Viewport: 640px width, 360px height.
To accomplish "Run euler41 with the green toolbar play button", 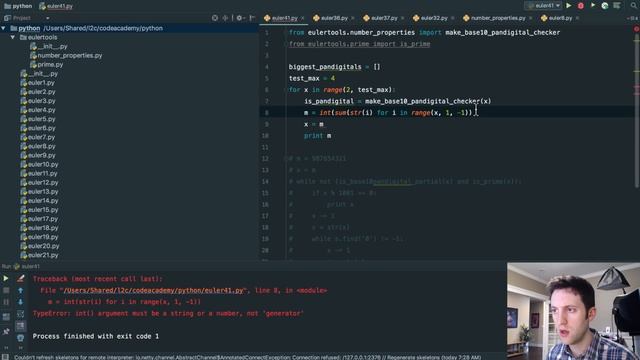I will click(569, 6).
